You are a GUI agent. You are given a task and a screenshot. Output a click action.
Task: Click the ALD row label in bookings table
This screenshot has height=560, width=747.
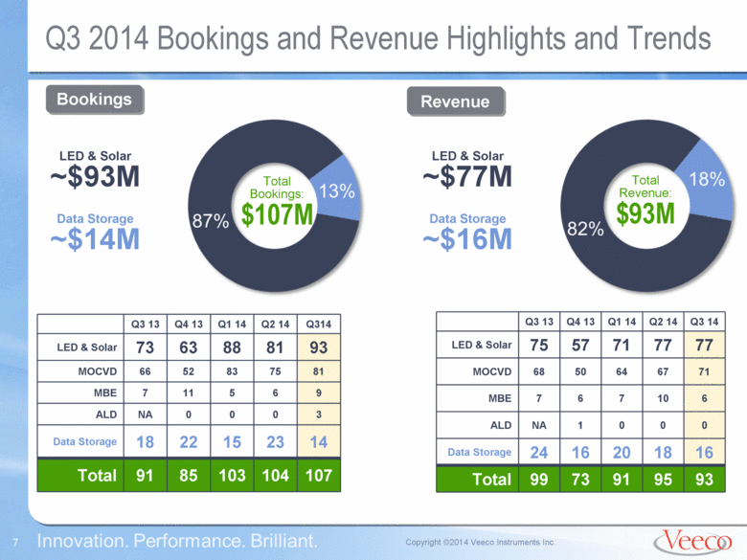[106, 414]
